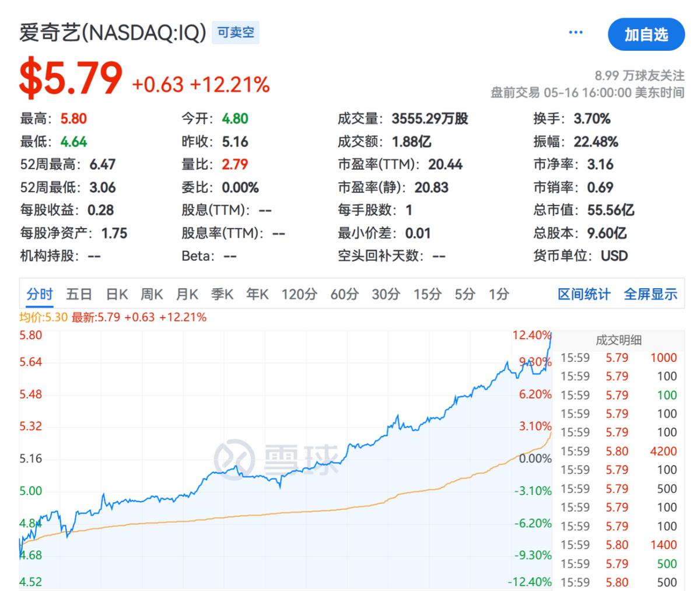
Task: Switch to the 30分 chart interval
Action: [386, 293]
